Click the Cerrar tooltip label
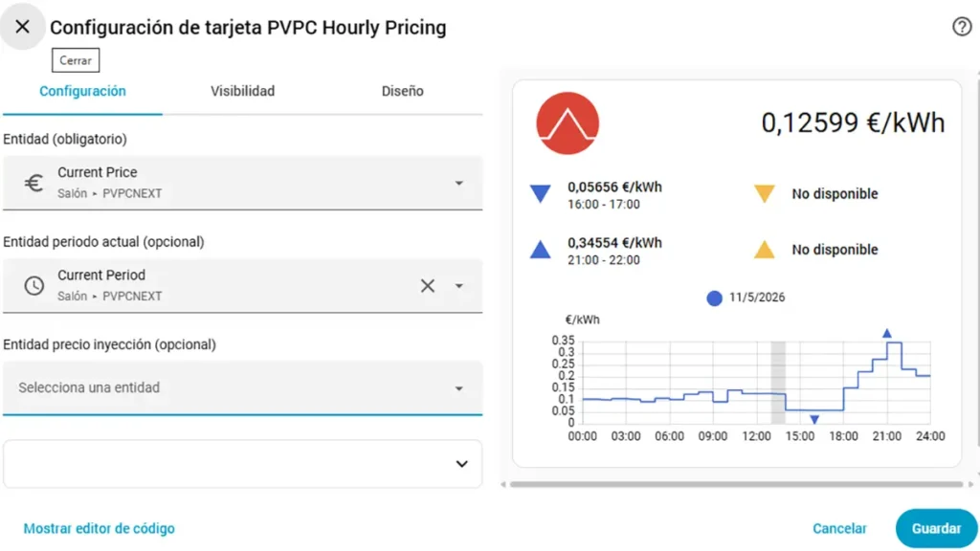Screen dimensions: 980x551 tap(76, 60)
